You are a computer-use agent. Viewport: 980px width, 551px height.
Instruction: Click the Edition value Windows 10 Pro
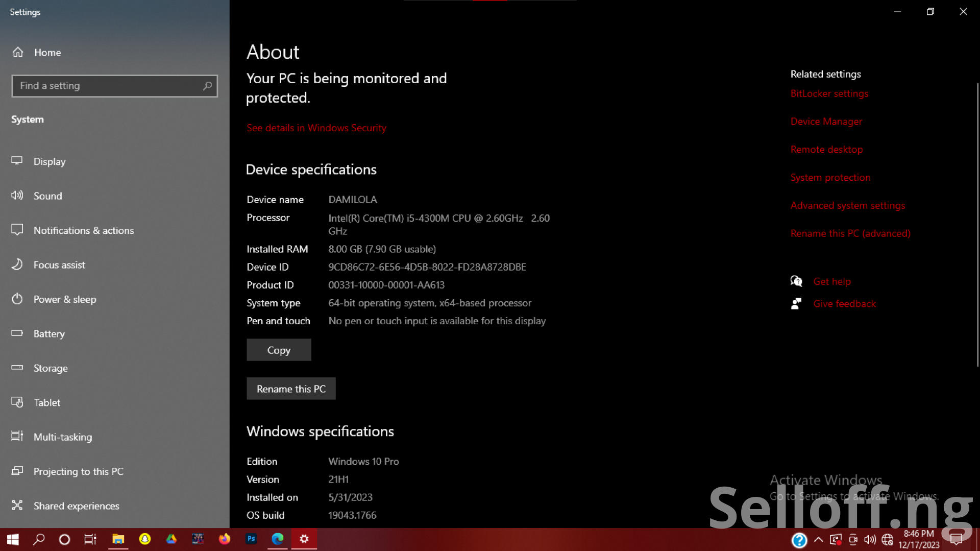click(363, 462)
